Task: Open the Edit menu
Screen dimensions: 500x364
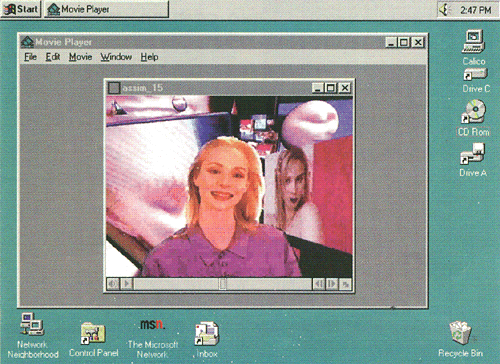Action: (53, 57)
